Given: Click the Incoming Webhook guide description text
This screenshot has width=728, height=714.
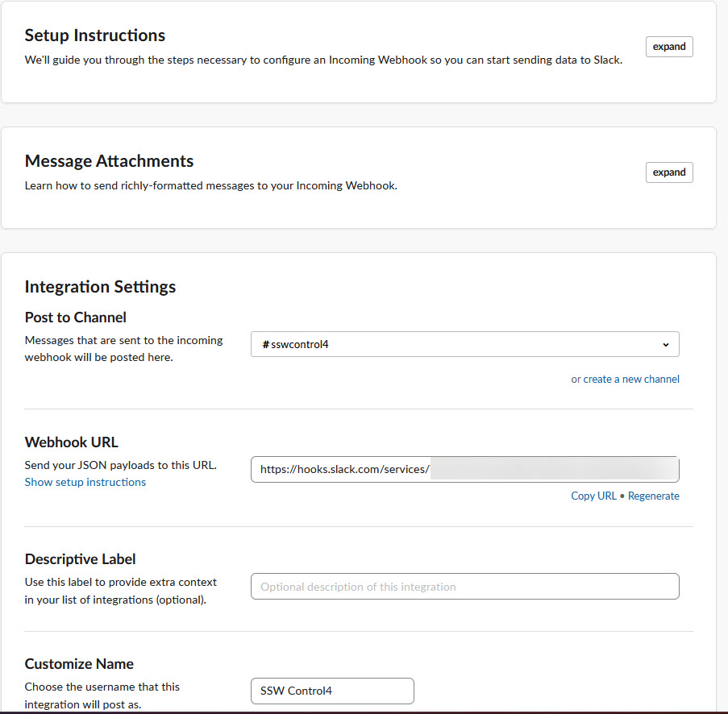Looking at the screenshot, I should click(322, 60).
